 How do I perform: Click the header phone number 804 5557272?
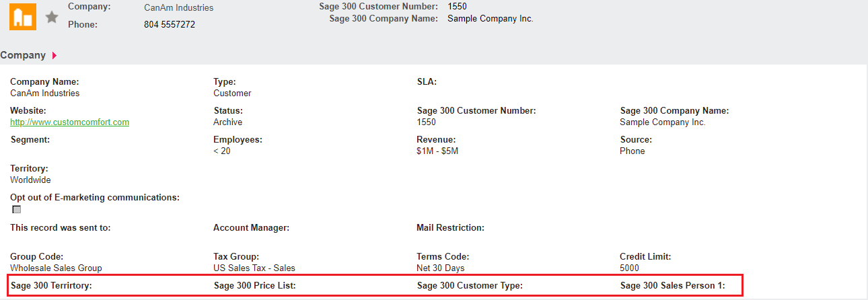pos(170,25)
